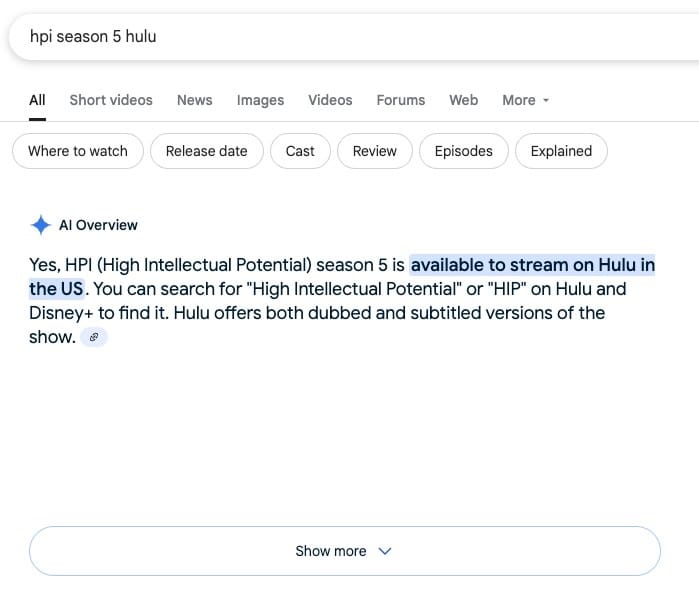Screen dimensions: 699x591
Task: Click the 'Where to watch' chip
Action: [78, 151]
